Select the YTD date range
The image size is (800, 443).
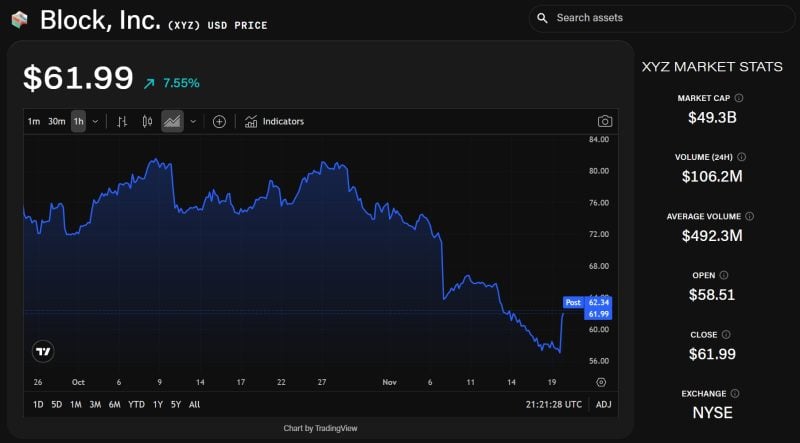[136, 404]
